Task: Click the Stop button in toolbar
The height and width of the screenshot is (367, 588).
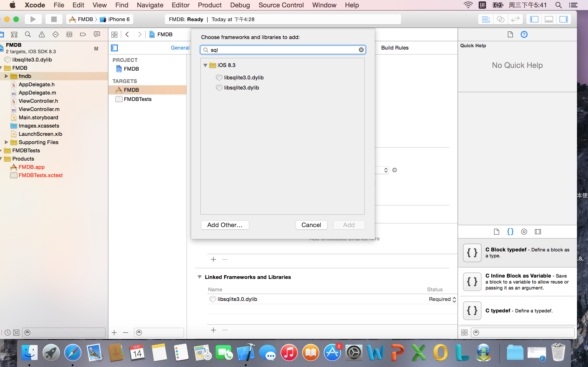Action: (x=54, y=19)
